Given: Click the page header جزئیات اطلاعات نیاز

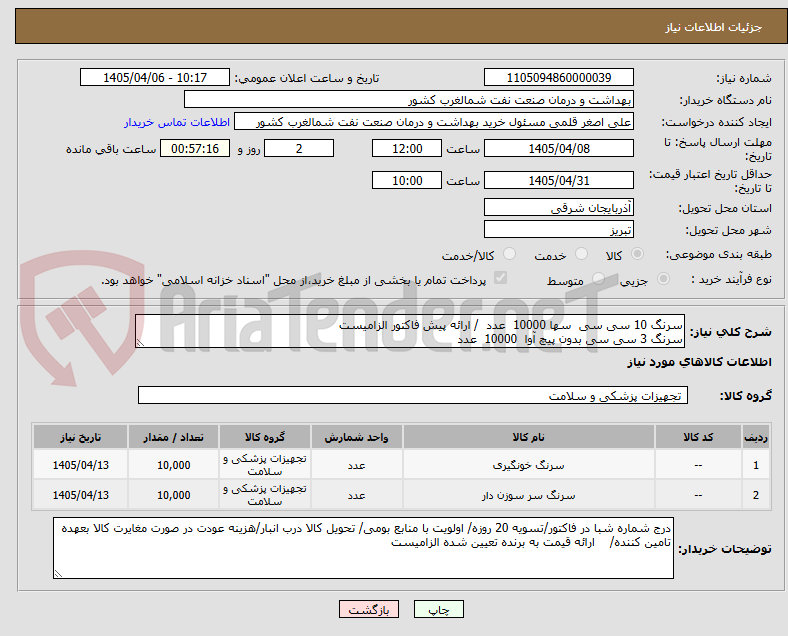Looking at the screenshot, I should coord(714,27).
